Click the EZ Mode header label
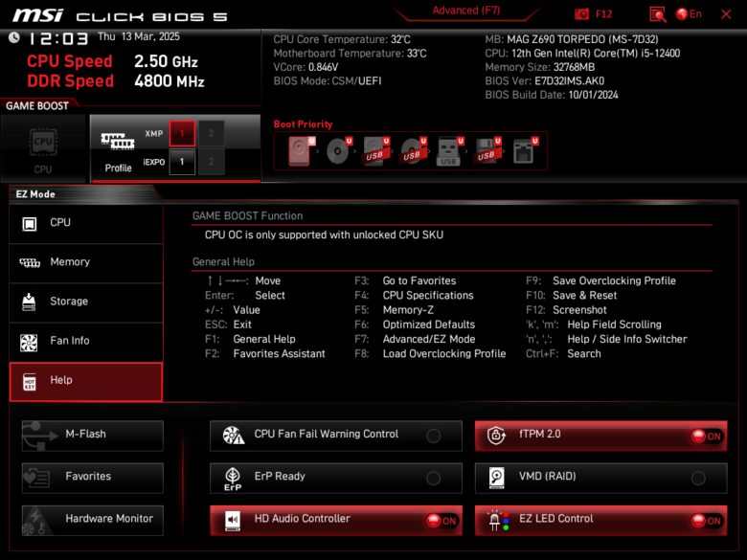The width and height of the screenshot is (747, 560). (35, 194)
